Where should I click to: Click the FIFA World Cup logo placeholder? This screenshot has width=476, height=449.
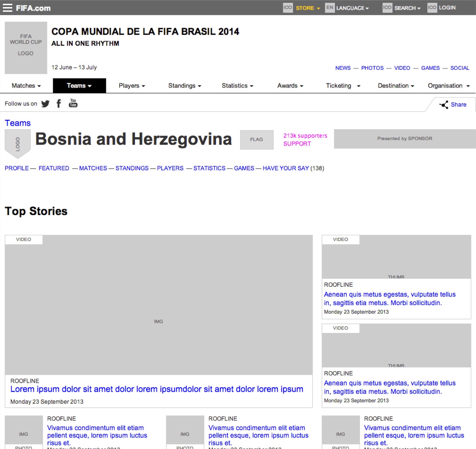tap(26, 48)
